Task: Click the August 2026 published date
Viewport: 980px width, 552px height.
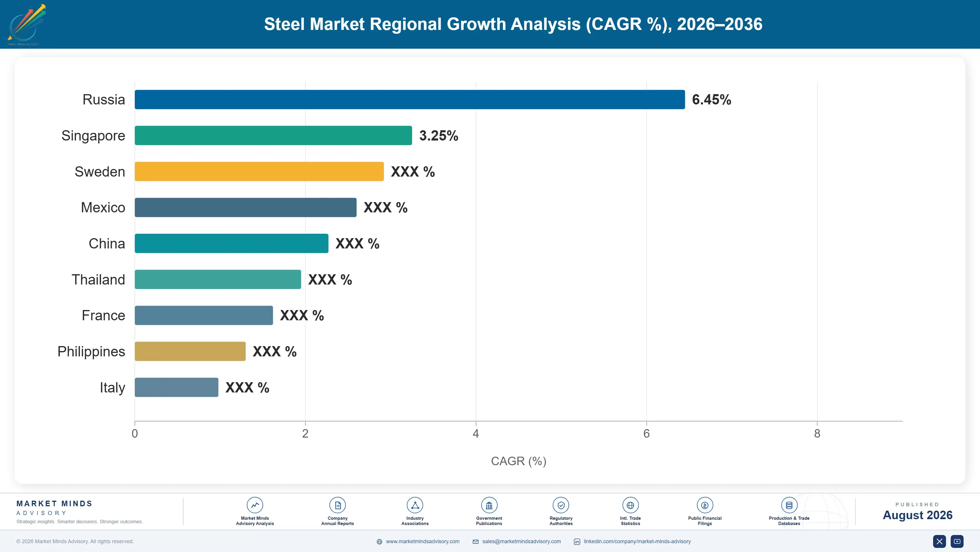Action: coord(917,515)
